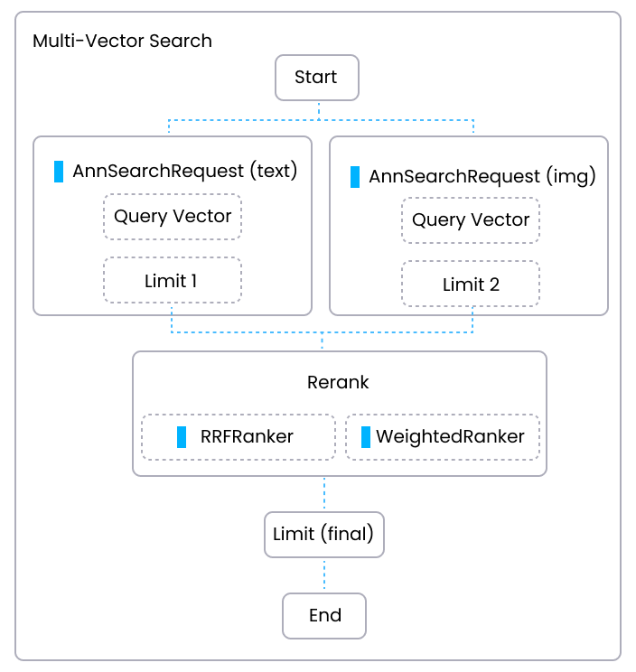
Task: Click the dashed connector between Limit (final) and End
Action: pos(324,574)
